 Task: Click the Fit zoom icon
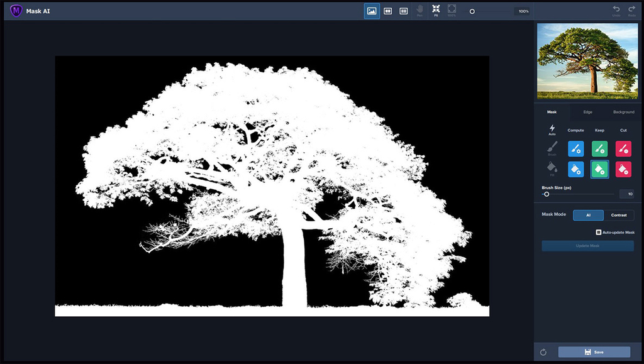[436, 11]
